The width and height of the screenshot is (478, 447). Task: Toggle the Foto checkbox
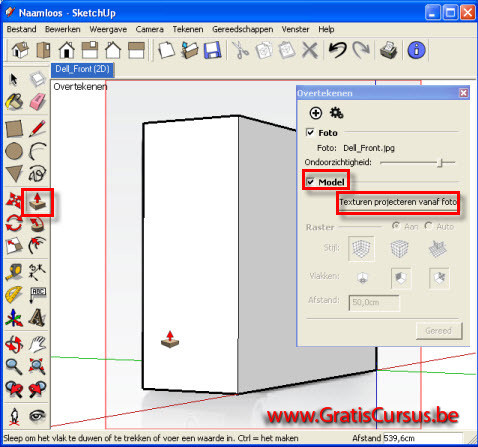click(310, 132)
